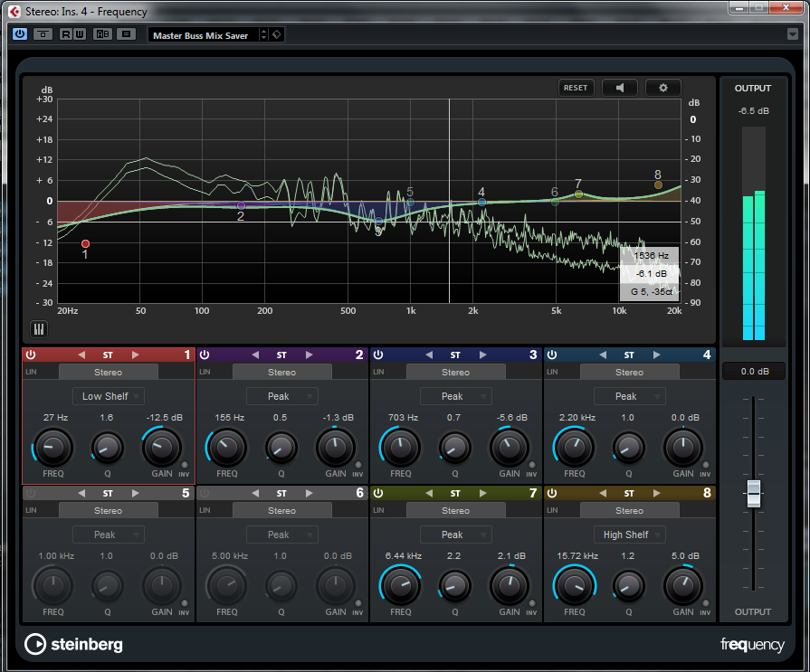The height and width of the screenshot is (672, 810).
Task: Open the top-right plug-in context menu arrow
Action: (x=793, y=34)
